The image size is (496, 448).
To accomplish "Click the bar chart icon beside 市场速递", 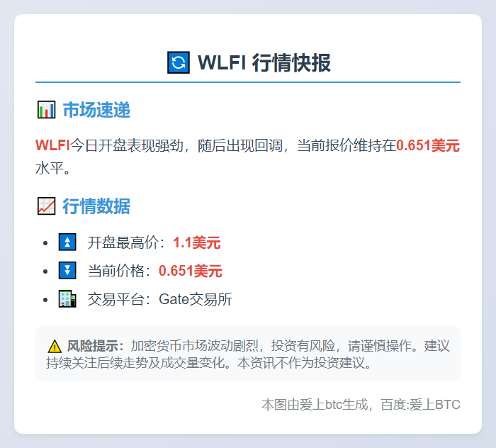I will pyautogui.click(x=46, y=110).
